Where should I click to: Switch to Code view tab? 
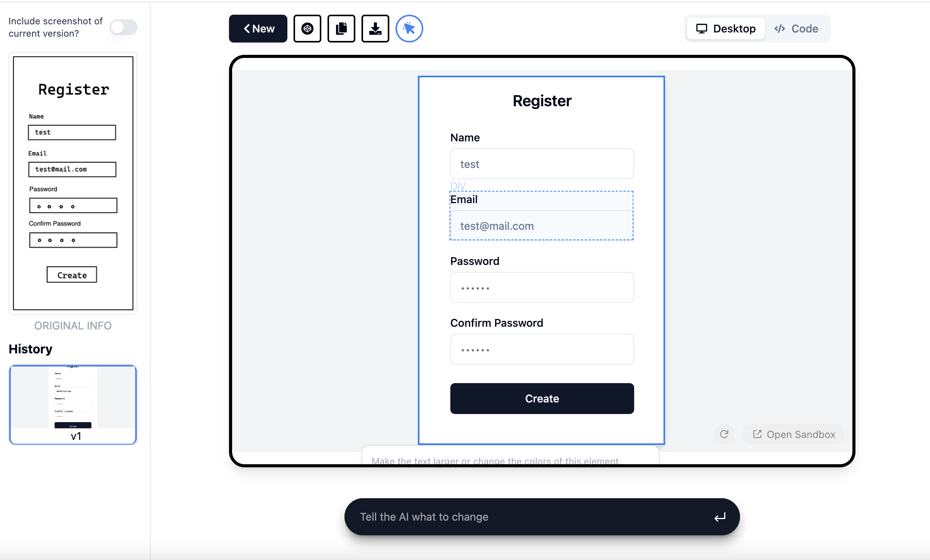[x=796, y=29]
